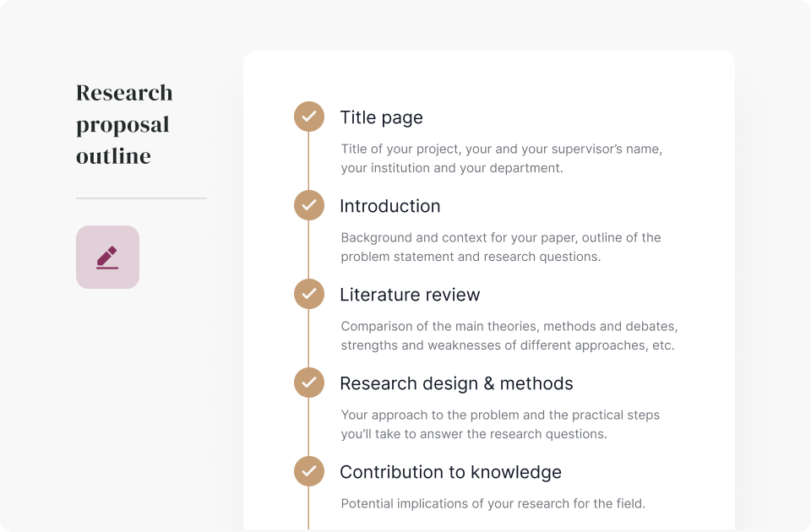Select the Title page heading
Viewport: 811px width, 532px height.
click(381, 117)
